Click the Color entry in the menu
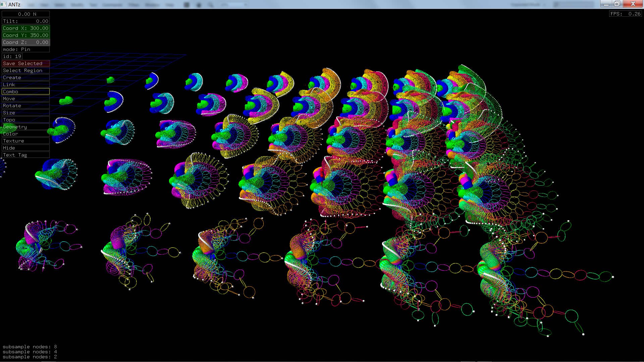This screenshot has height=362, width=644. point(25,134)
